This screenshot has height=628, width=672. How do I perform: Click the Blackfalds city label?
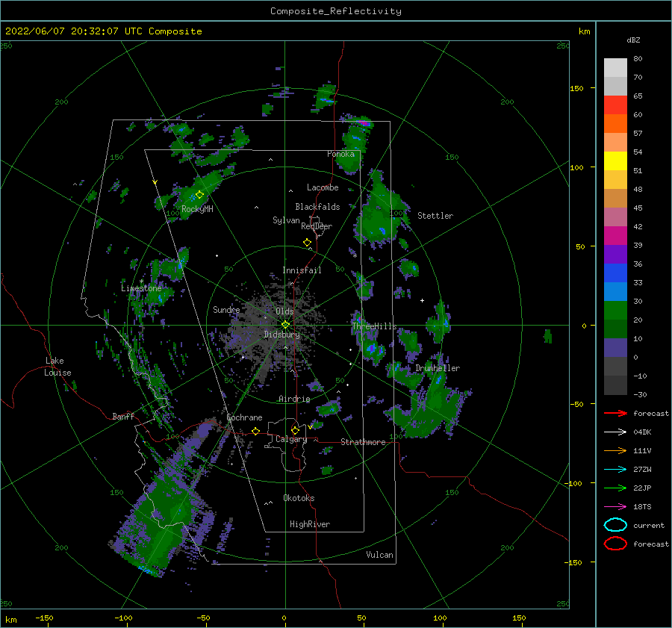(x=317, y=207)
